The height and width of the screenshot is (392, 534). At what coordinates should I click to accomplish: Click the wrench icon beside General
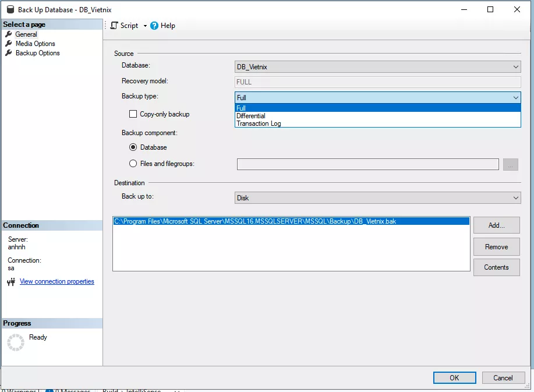click(9, 34)
